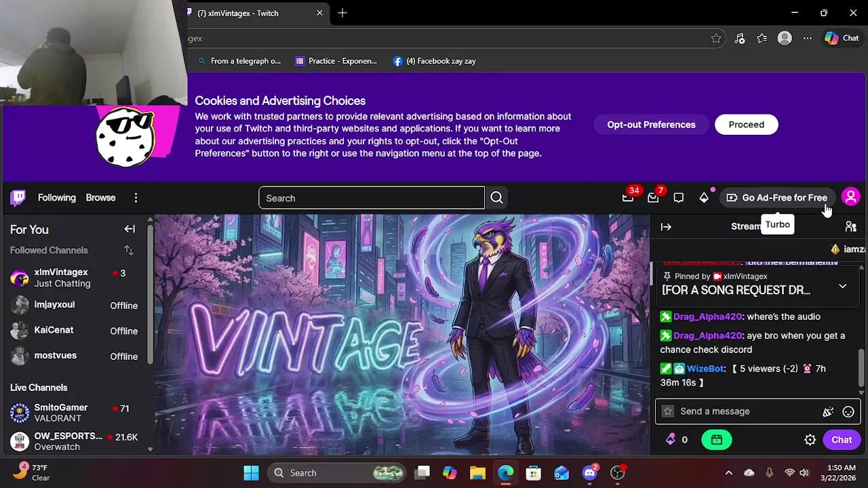Bookmark page with the star in address bar
The width and height of the screenshot is (868, 488).
716,39
